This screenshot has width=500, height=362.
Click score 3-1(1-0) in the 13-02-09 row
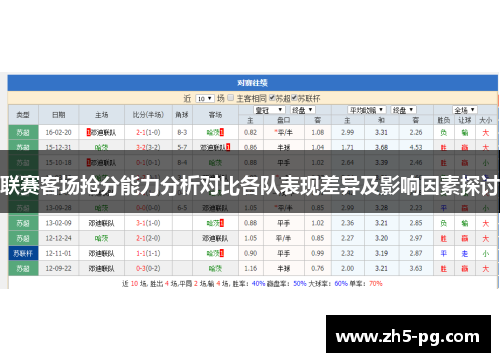click(148, 223)
